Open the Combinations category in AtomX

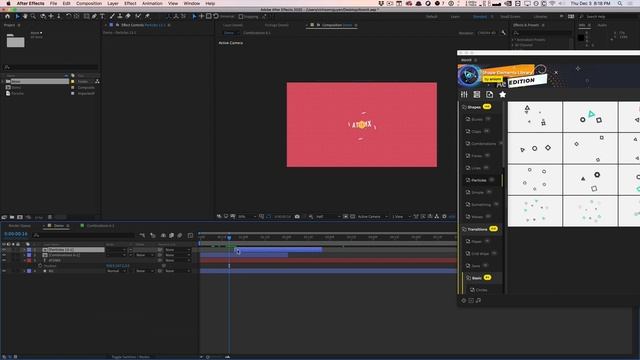(484, 144)
